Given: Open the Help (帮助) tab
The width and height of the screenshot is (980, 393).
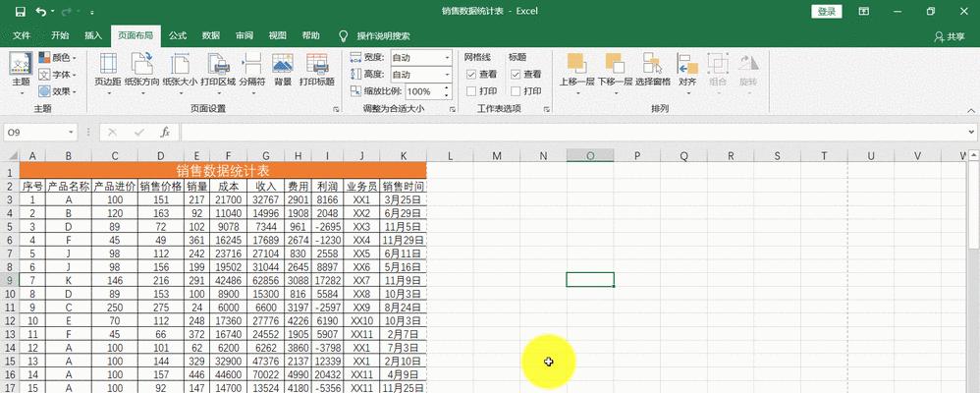Looking at the screenshot, I should coord(310,35).
